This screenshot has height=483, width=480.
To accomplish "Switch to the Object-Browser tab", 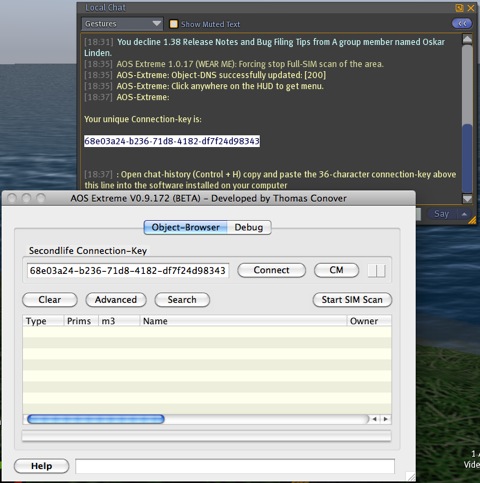I will (186, 227).
